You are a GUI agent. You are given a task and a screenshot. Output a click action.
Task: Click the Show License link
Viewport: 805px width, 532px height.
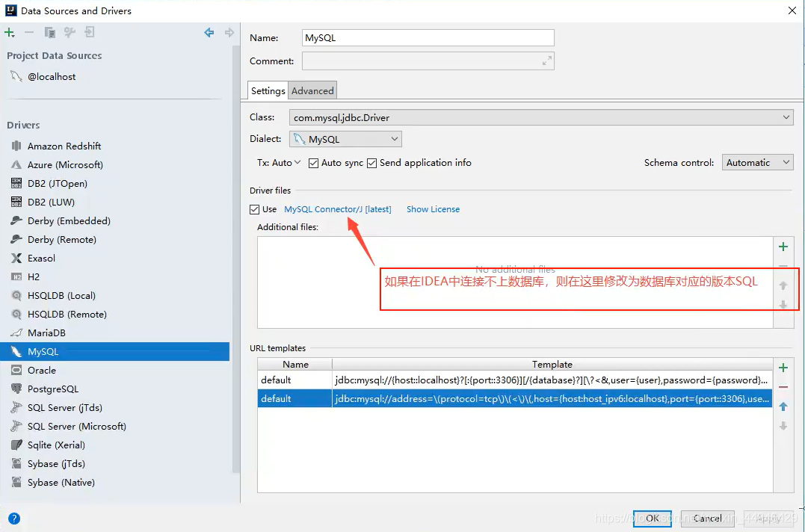point(433,209)
